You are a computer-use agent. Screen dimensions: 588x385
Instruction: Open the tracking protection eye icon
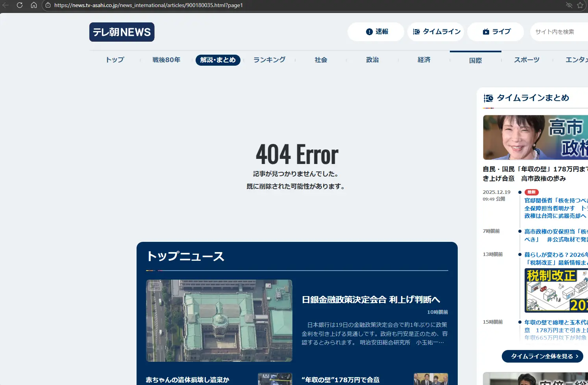[x=569, y=5]
